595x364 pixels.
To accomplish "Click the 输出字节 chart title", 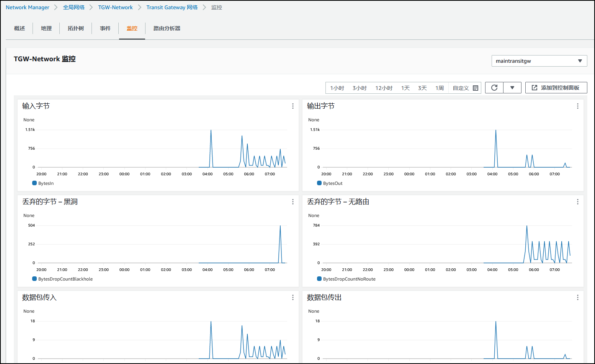I will [x=321, y=106].
